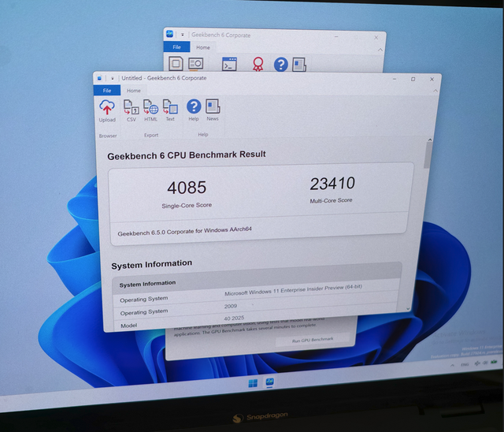
Task: Upload the benchmark result to the Browser
Action: (x=107, y=111)
